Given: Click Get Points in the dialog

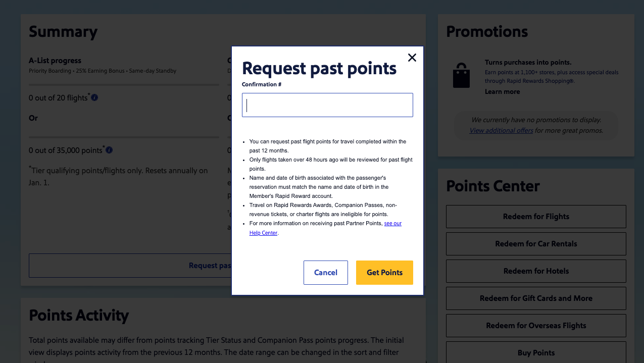Looking at the screenshot, I should click(x=384, y=272).
